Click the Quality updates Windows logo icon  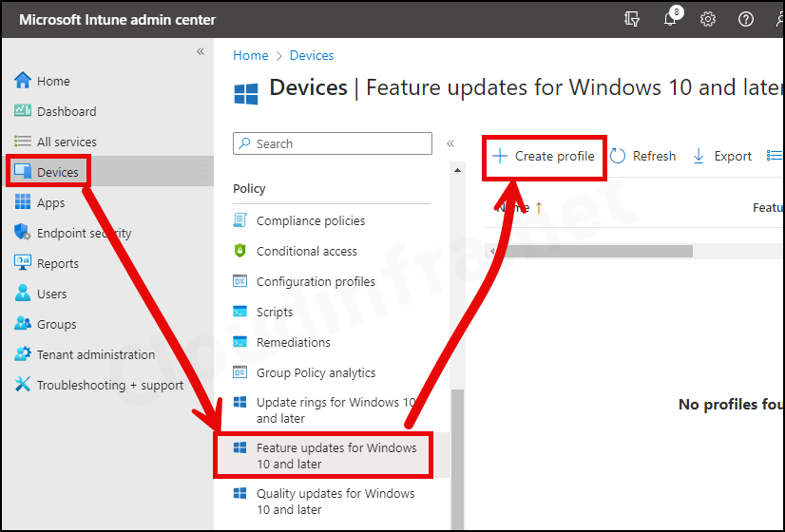(239, 493)
